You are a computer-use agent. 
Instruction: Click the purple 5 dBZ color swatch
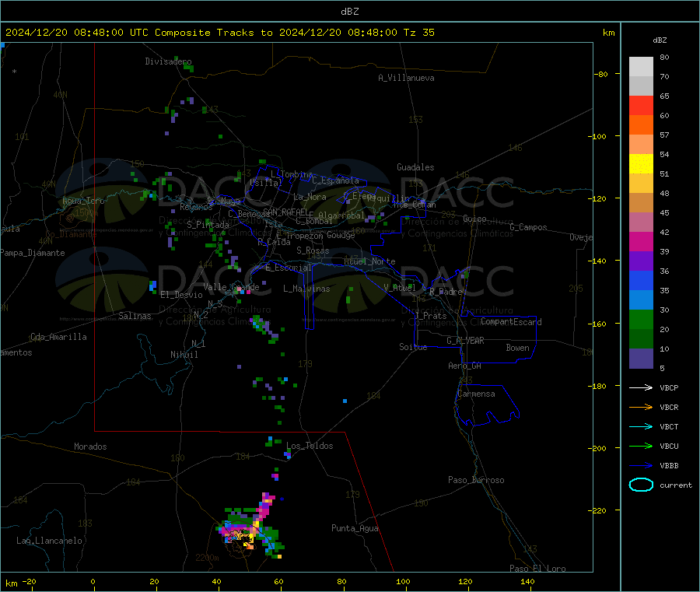pos(641,359)
